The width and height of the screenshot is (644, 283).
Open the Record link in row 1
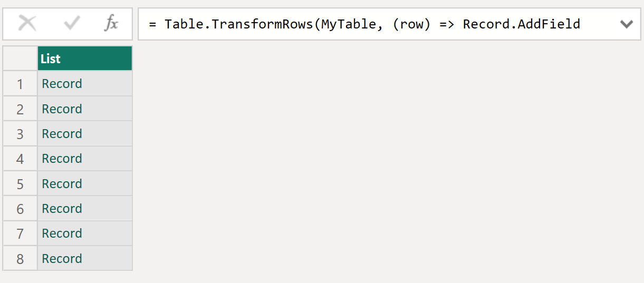(62, 84)
